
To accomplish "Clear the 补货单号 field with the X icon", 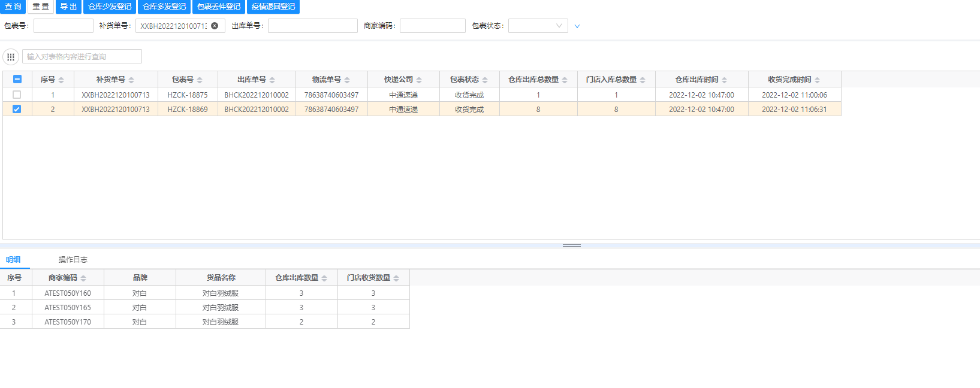I will (x=215, y=26).
